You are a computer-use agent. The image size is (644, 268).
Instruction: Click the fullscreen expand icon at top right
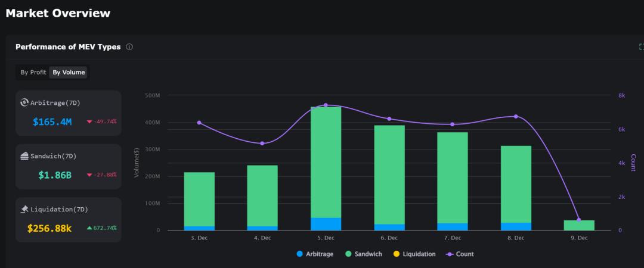[641, 47]
